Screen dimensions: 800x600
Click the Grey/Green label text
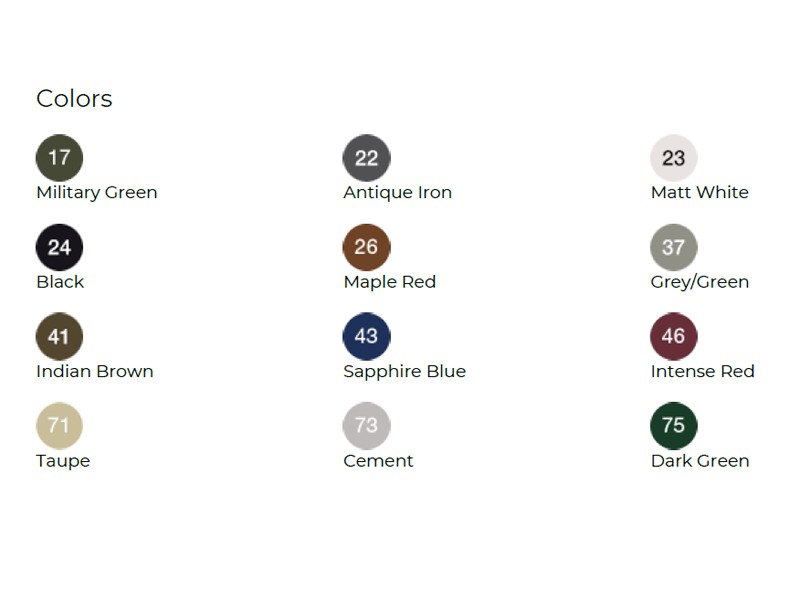[x=699, y=282]
